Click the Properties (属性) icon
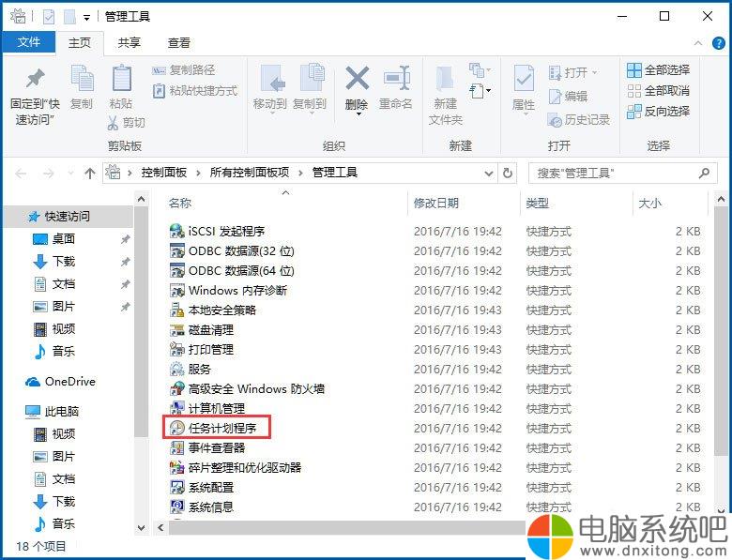The image size is (732, 560). tap(524, 78)
